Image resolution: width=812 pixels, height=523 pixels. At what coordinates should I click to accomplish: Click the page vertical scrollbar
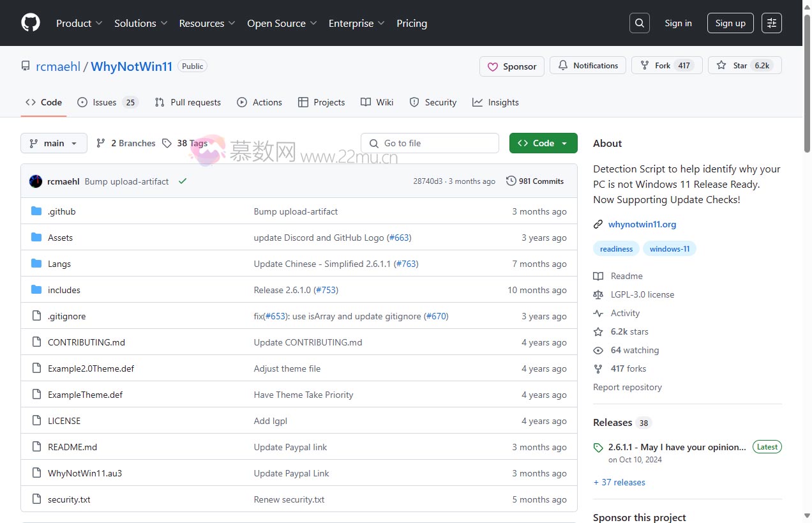[x=806, y=83]
